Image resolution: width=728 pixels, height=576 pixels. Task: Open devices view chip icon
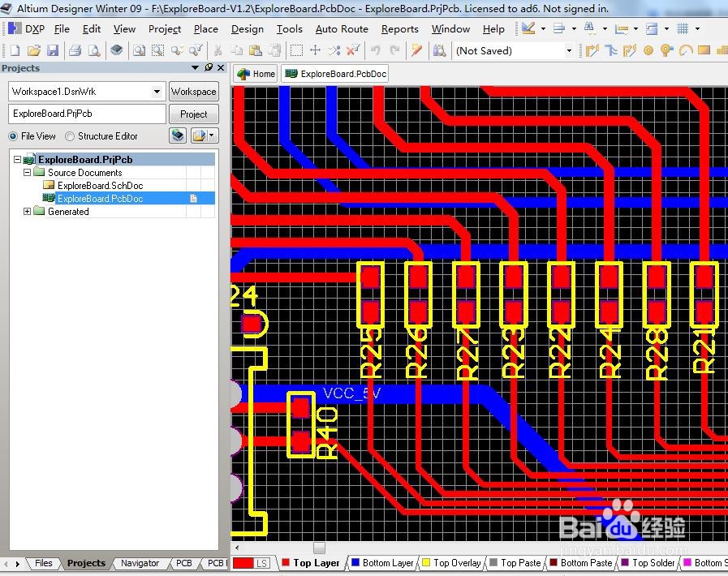(x=117, y=49)
